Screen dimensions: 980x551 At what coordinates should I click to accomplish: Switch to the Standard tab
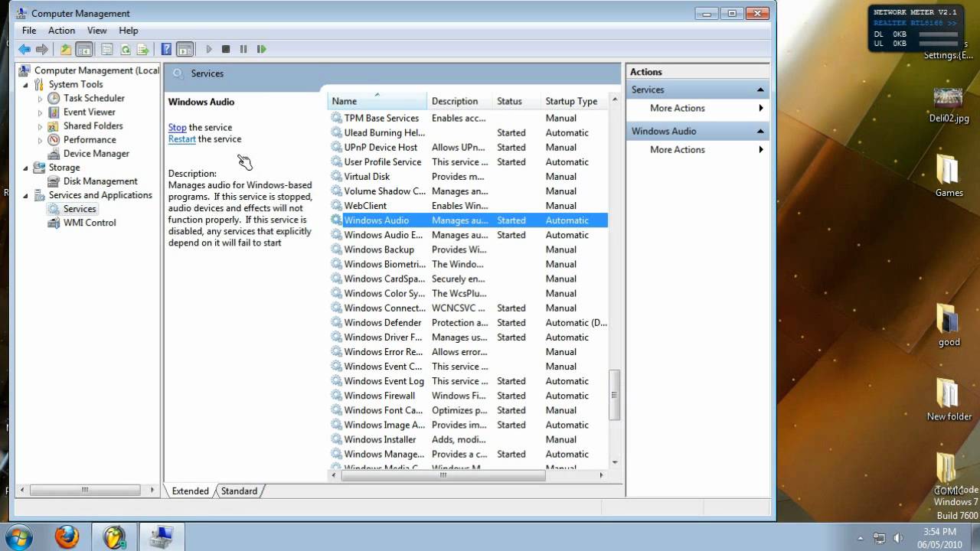[x=239, y=491]
